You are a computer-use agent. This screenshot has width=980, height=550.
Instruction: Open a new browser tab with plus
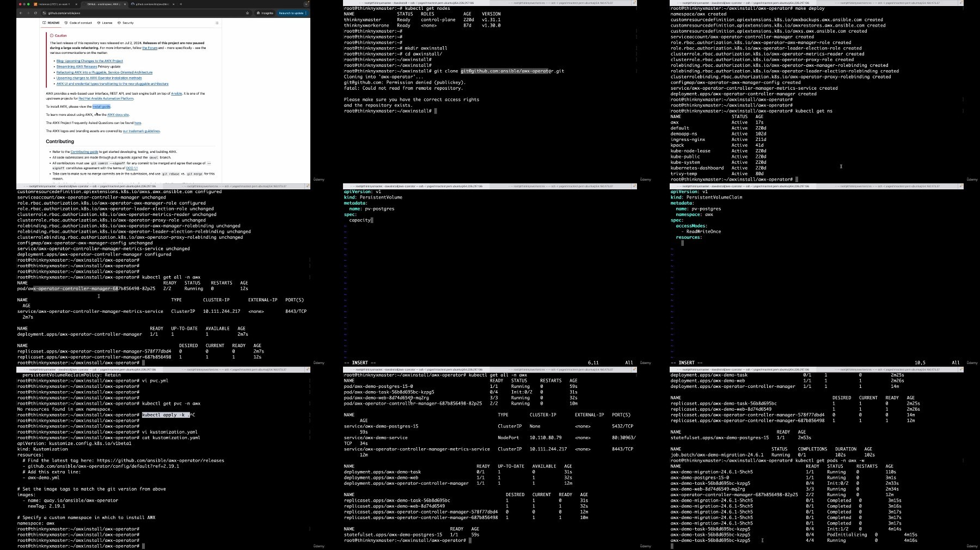click(x=181, y=4)
